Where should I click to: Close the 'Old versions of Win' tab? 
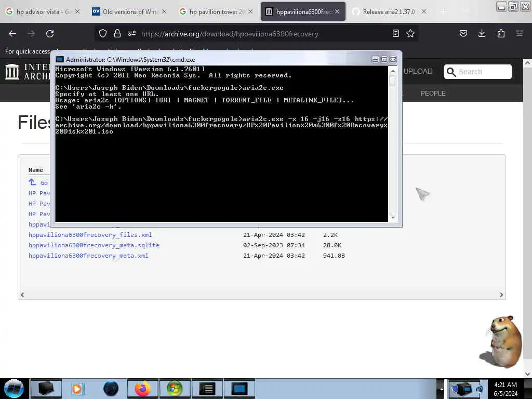(164, 11)
